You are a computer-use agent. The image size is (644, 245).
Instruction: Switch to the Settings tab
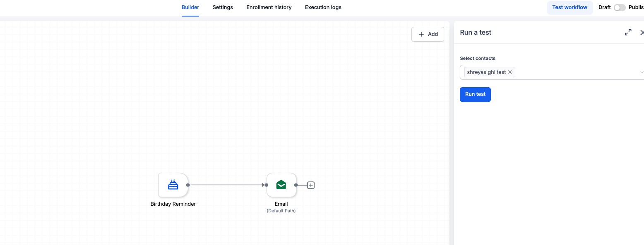tap(223, 7)
